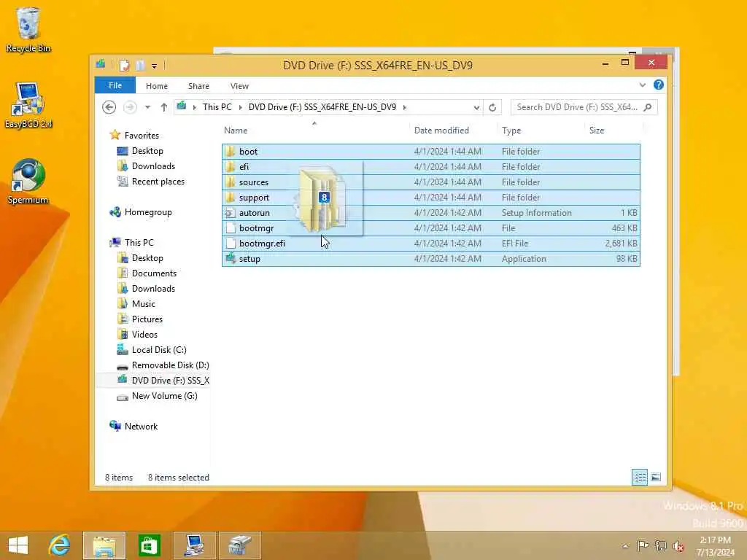The image size is (747, 560).
Task: Expand the DVD Drive breadcrumb trailing arrow
Action: pos(405,108)
